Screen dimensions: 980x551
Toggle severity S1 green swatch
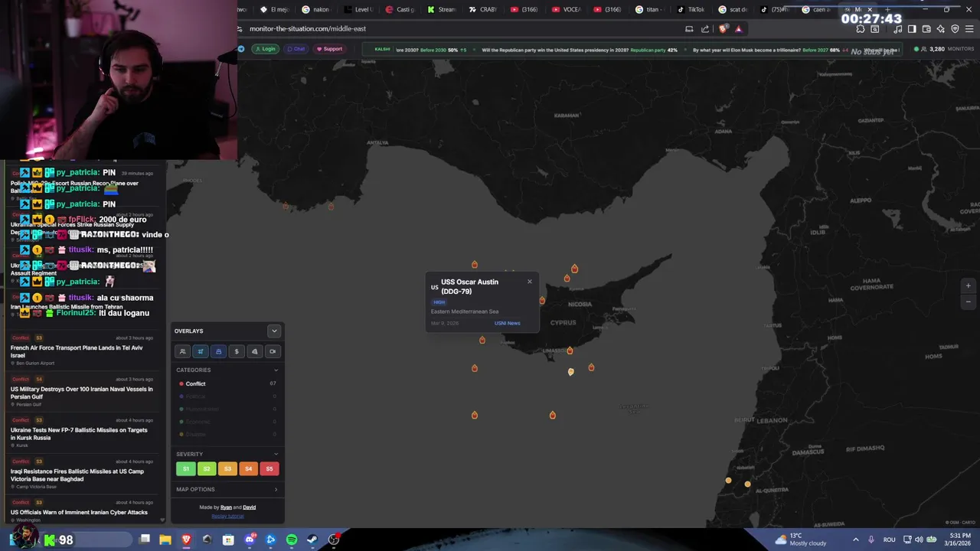coord(185,468)
